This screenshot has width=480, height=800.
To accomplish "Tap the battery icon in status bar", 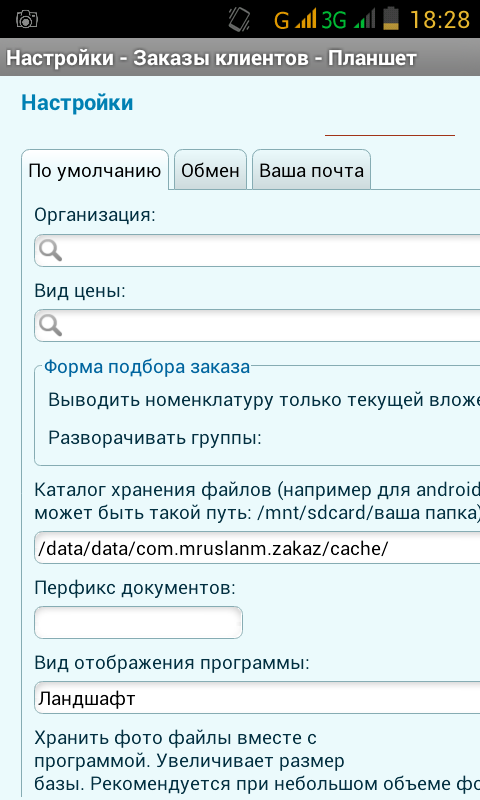I will point(391,19).
